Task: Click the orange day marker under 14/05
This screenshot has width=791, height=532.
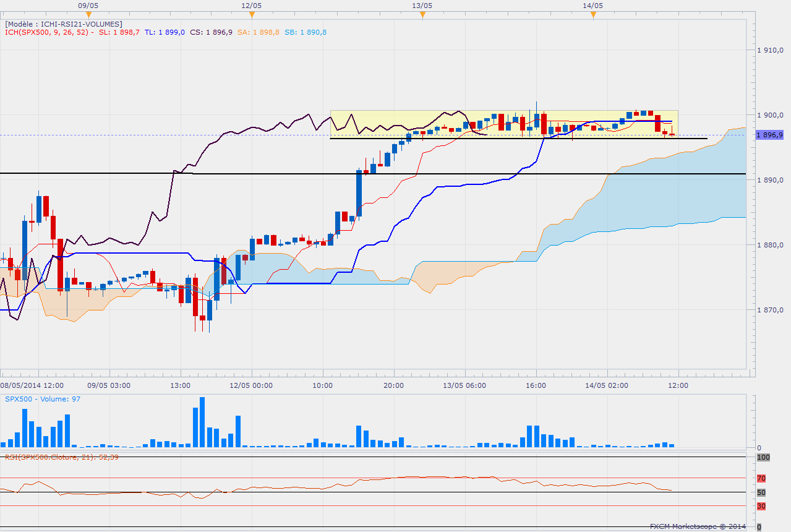Action: [593, 14]
